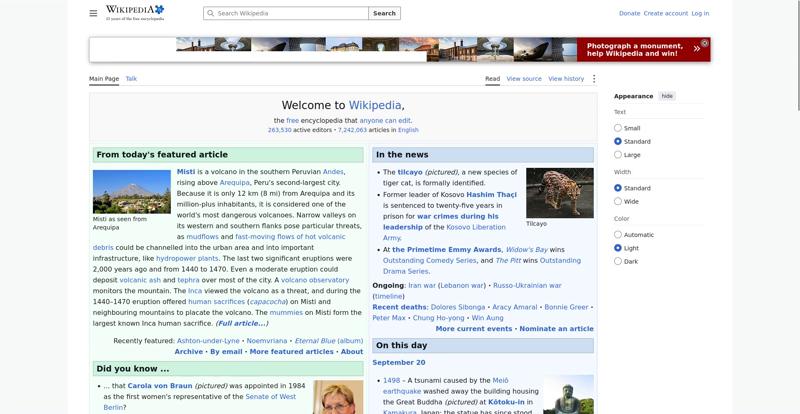Close the monument banner
Screen dimensions: 800x414
click(x=705, y=43)
